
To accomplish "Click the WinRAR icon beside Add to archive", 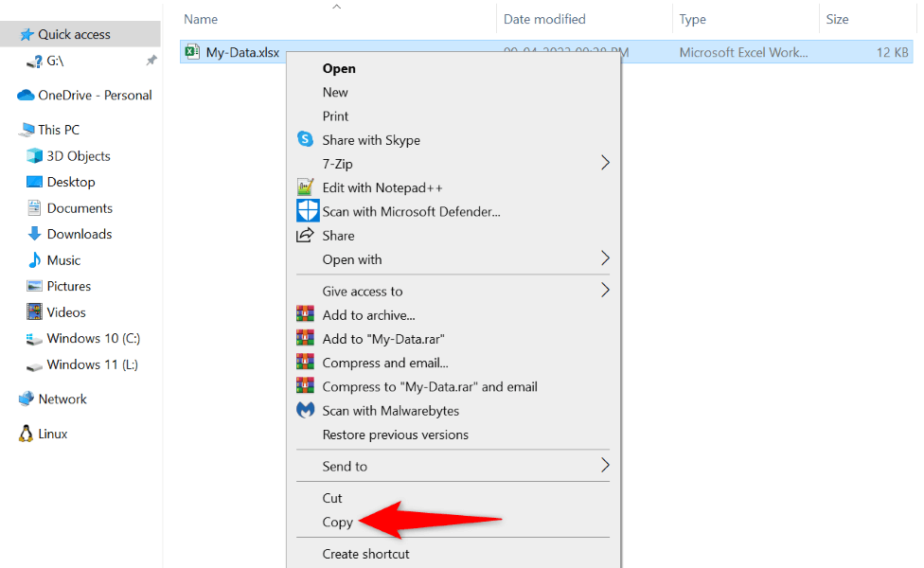I will [305, 314].
